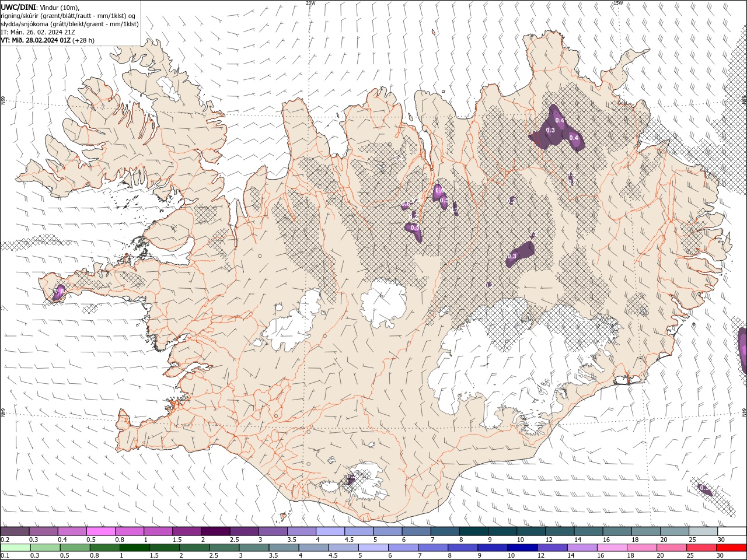Pick the medium green 0.5 rain-scale swatch

click(x=75, y=548)
